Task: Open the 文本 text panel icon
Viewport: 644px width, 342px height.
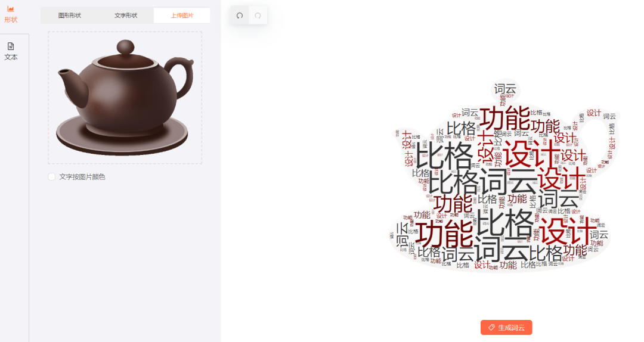Action: (11, 46)
